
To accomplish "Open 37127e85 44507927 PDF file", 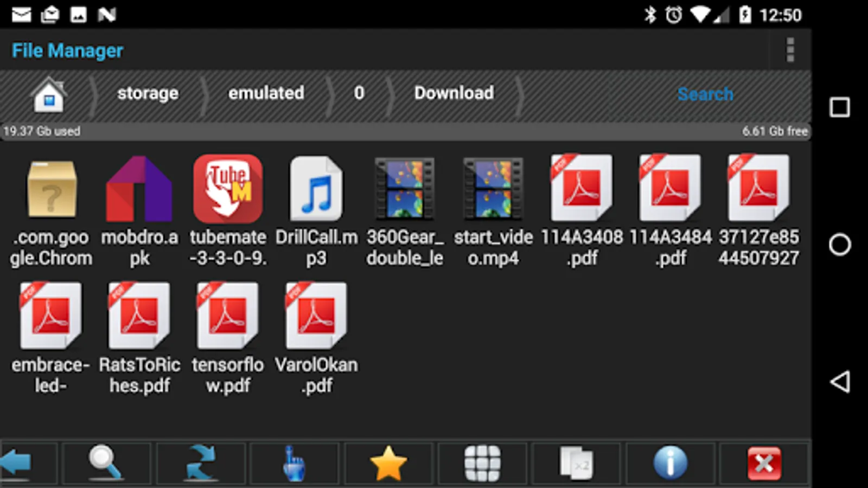I will pyautogui.click(x=758, y=211).
